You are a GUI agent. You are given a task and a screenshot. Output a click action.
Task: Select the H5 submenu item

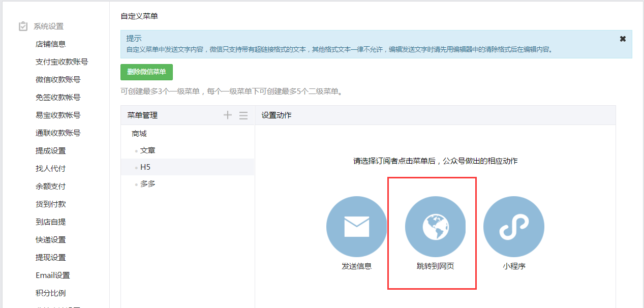pyautogui.click(x=145, y=167)
